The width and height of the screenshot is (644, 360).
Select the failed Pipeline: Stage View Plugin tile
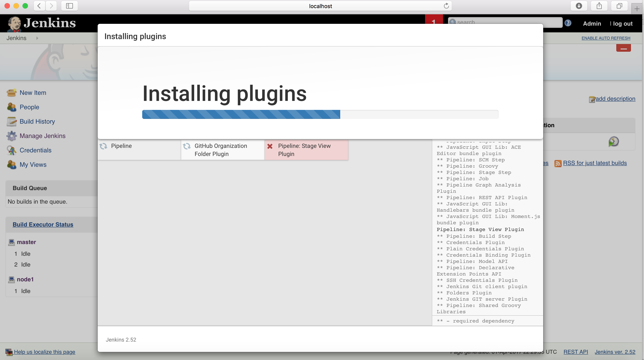[x=306, y=150]
